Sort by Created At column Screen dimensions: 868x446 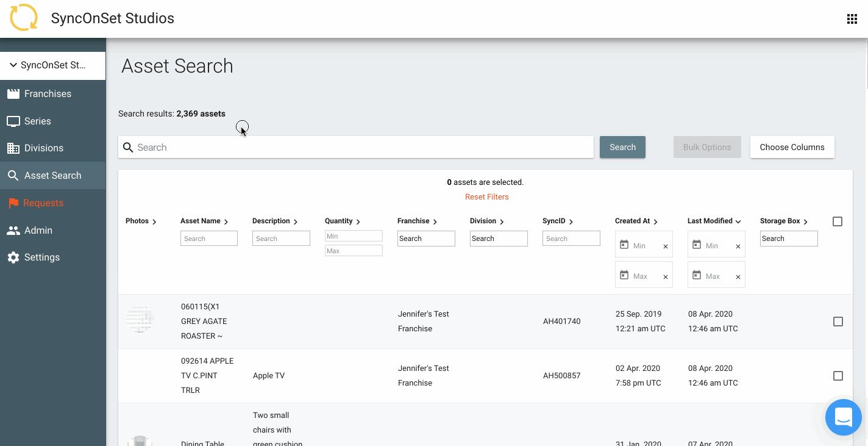(x=636, y=221)
